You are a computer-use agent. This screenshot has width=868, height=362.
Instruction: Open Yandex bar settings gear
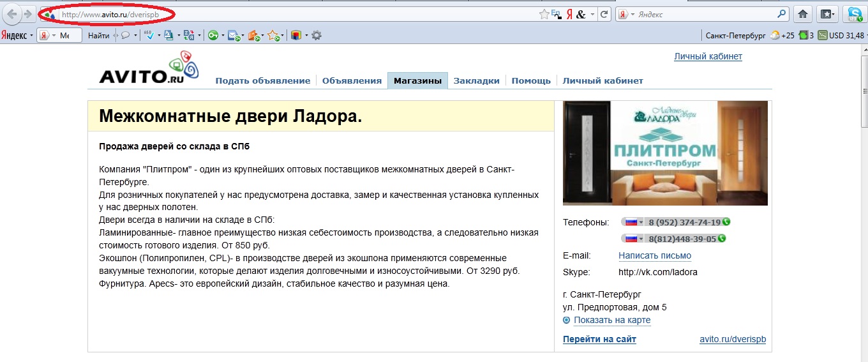tap(316, 35)
